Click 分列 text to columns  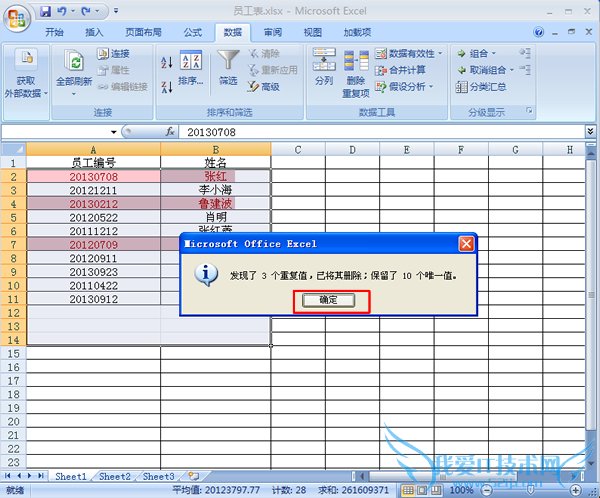[x=324, y=67]
